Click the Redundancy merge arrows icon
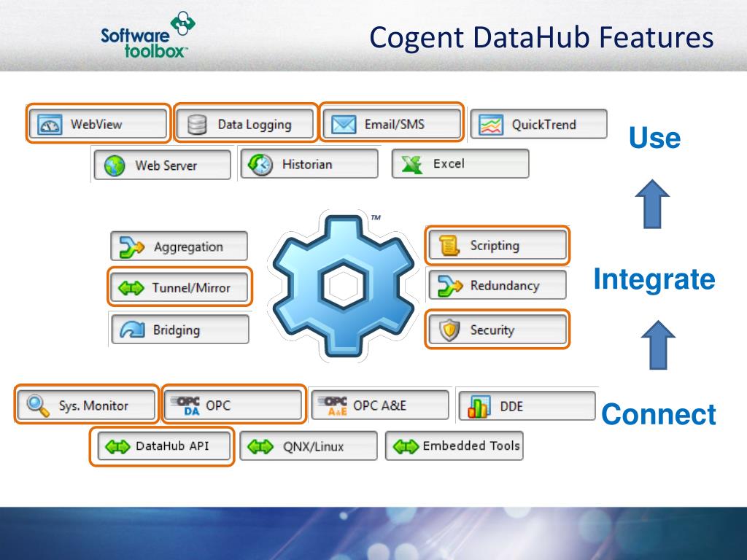This screenshot has width=747, height=560. pos(450,286)
